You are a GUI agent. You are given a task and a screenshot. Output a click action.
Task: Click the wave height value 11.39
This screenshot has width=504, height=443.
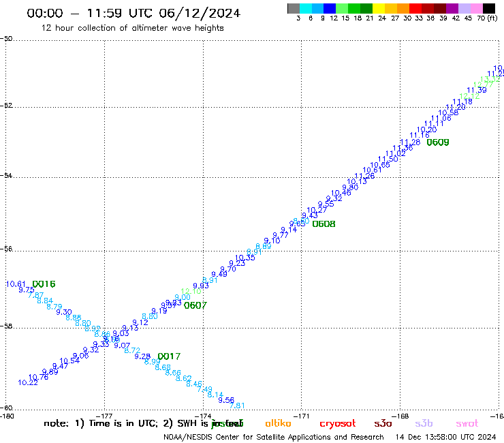pyautogui.click(x=476, y=91)
